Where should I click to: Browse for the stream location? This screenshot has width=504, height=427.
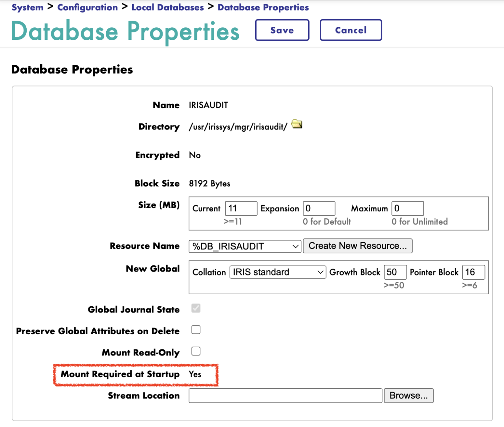(409, 396)
